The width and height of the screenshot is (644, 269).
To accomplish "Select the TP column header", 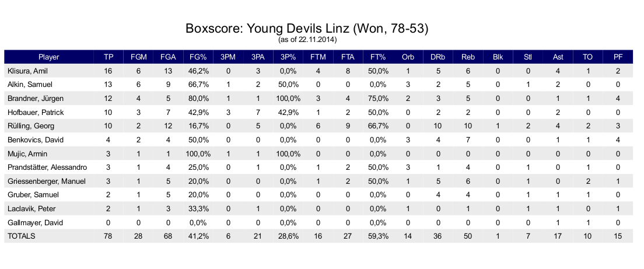I will tap(108, 57).
